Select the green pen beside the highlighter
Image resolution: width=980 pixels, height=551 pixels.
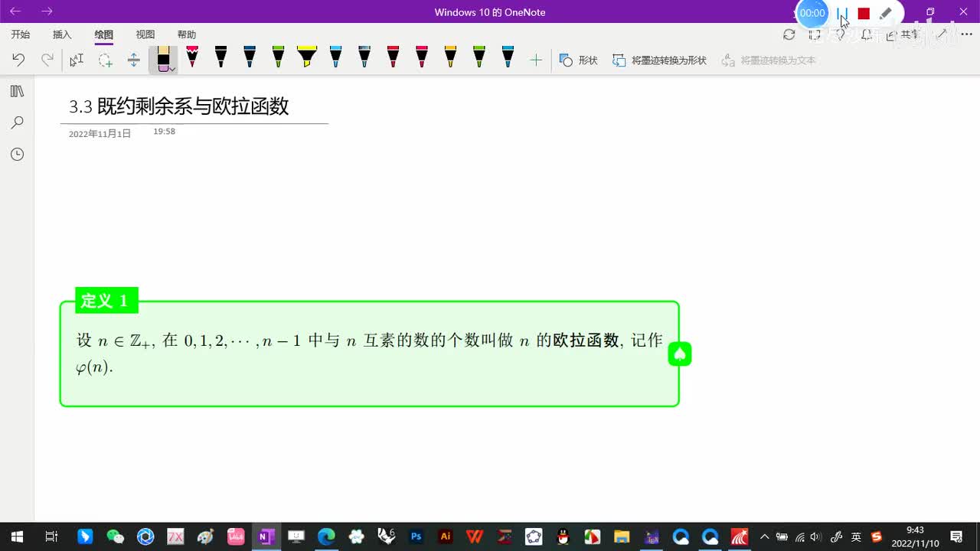coord(278,57)
